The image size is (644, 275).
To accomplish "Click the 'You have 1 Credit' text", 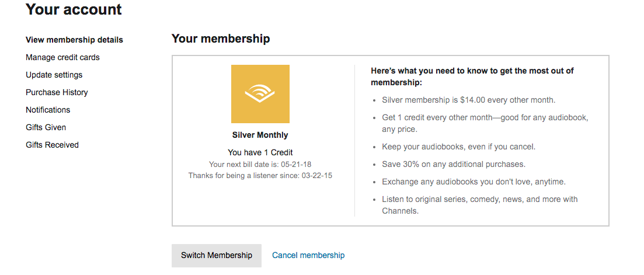I will 260,152.
